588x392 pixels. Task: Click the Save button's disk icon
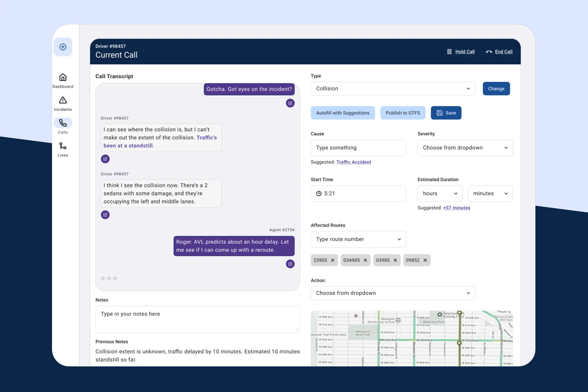click(439, 113)
